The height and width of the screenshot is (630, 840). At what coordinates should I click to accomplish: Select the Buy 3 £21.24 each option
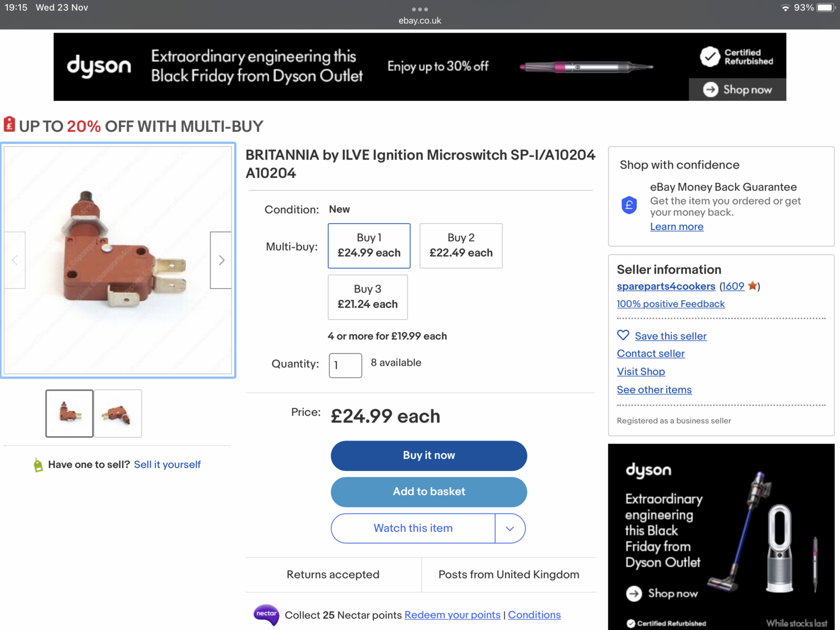point(367,297)
